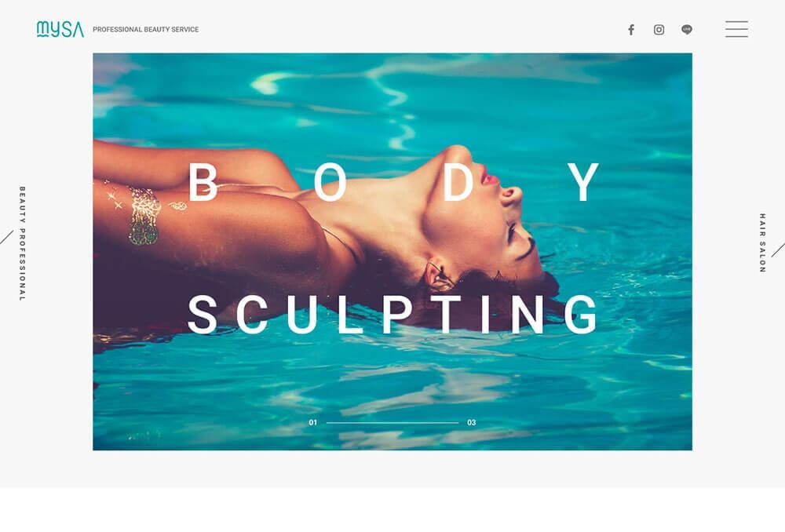Image resolution: width=785 pixels, height=532 pixels.
Task: Open the Facebook social icon
Action: point(631,30)
